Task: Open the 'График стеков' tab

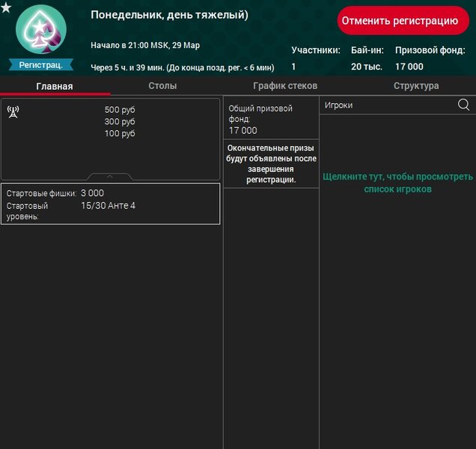Action: point(285,86)
